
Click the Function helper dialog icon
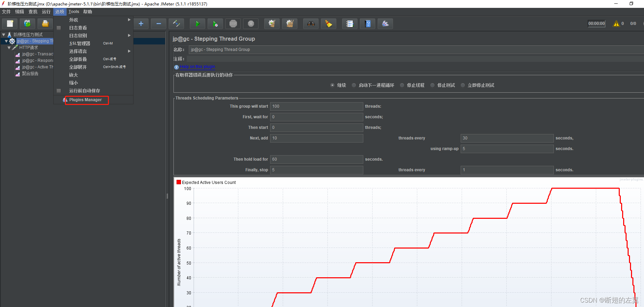pos(350,24)
